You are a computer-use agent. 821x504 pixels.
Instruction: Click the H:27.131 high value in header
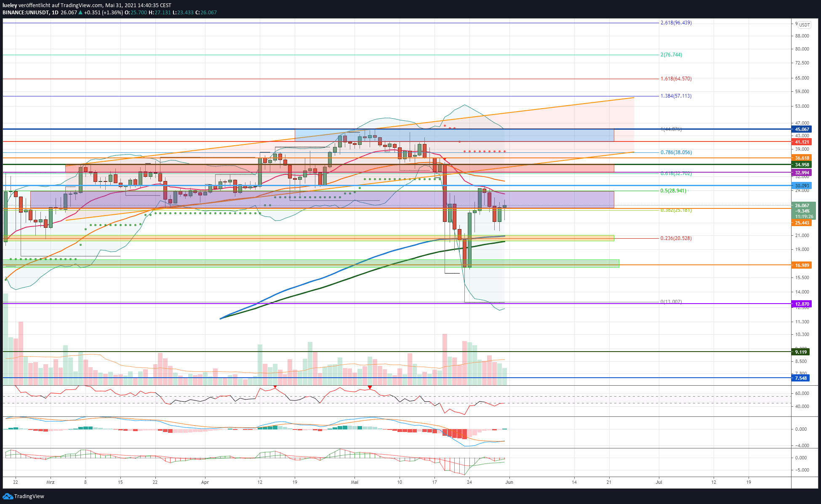click(x=160, y=13)
